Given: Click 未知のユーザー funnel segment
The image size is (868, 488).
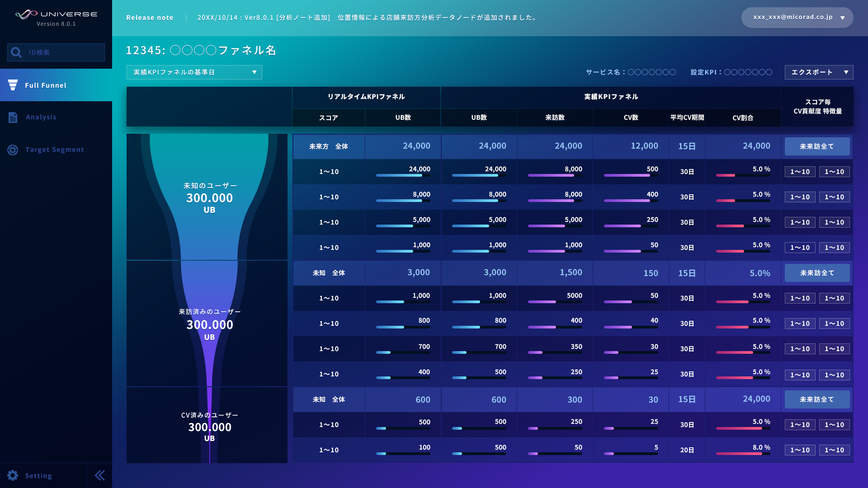Looking at the screenshot, I should tap(209, 197).
